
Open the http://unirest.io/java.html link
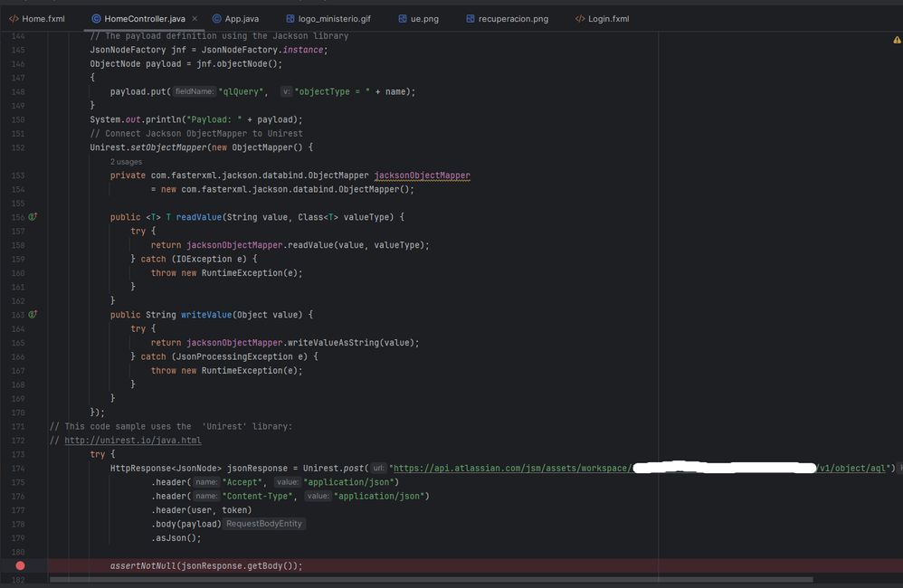pyautogui.click(x=132, y=440)
